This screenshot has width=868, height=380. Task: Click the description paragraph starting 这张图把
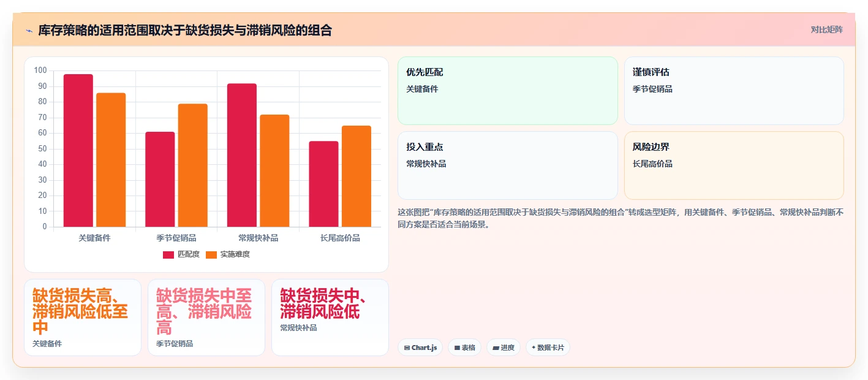tap(621, 218)
